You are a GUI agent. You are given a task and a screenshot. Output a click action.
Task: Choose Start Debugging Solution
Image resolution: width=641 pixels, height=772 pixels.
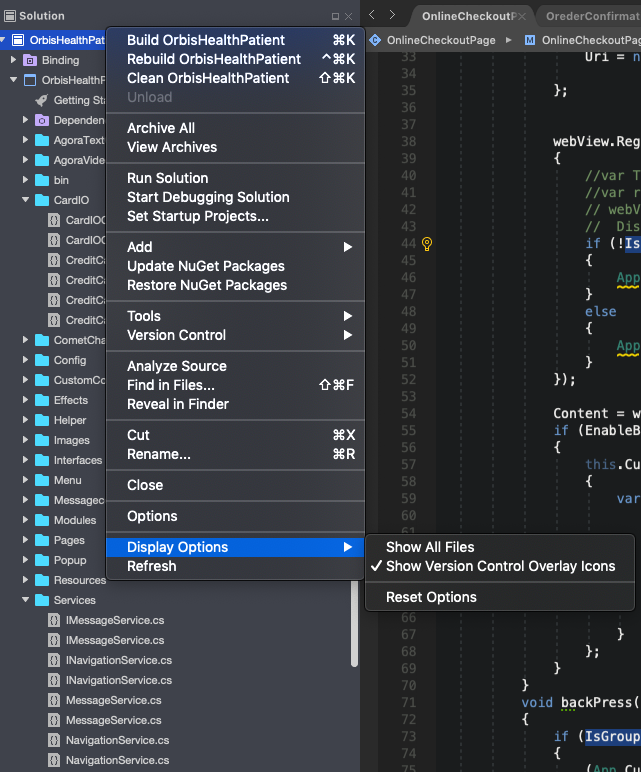[x=235, y=197]
